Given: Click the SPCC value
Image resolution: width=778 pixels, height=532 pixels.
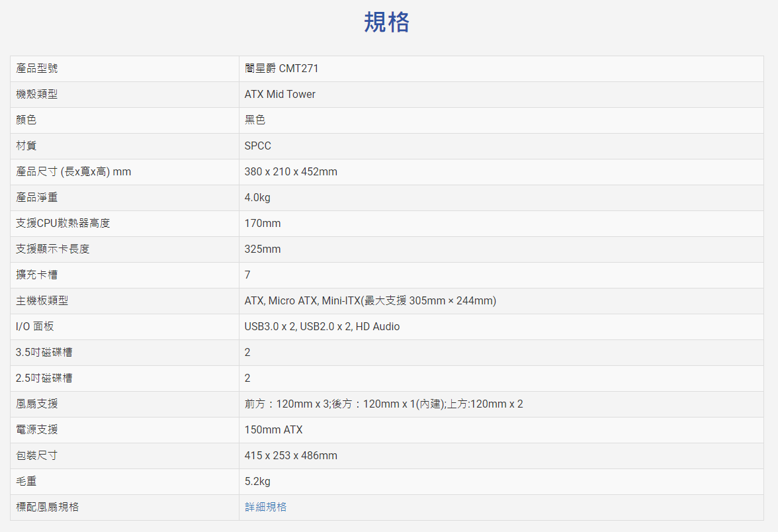Looking at the screenshot, I should 258,146.
